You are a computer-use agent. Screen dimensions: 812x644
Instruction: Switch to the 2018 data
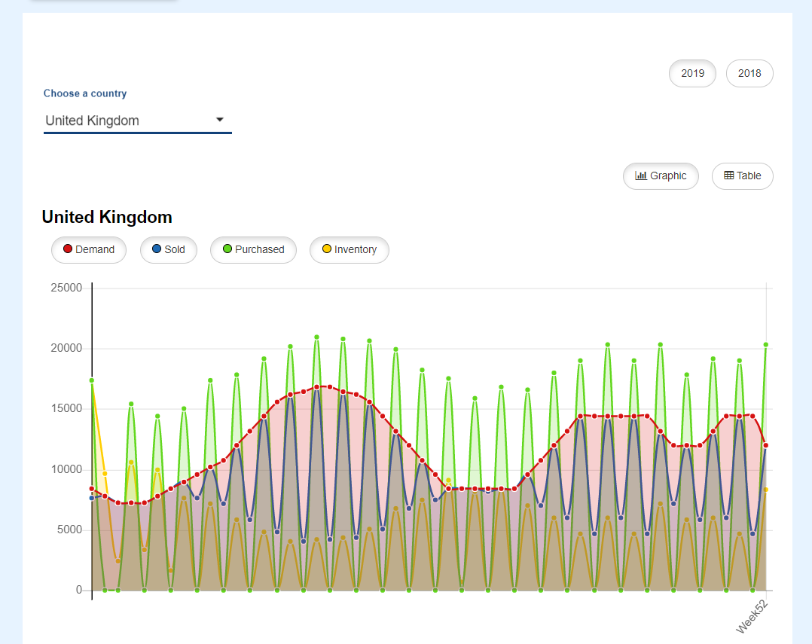749,73
